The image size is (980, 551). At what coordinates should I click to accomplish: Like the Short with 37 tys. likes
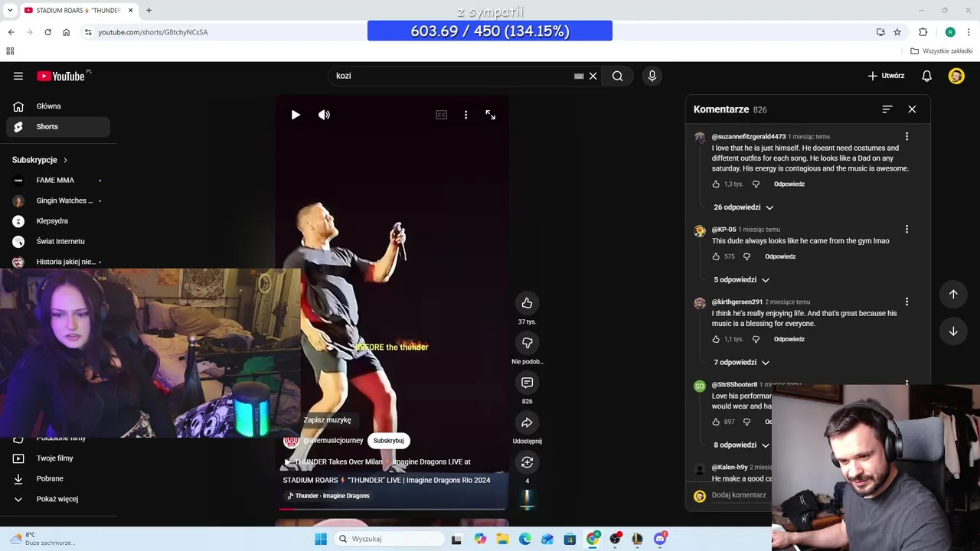[x=527, y=303]
